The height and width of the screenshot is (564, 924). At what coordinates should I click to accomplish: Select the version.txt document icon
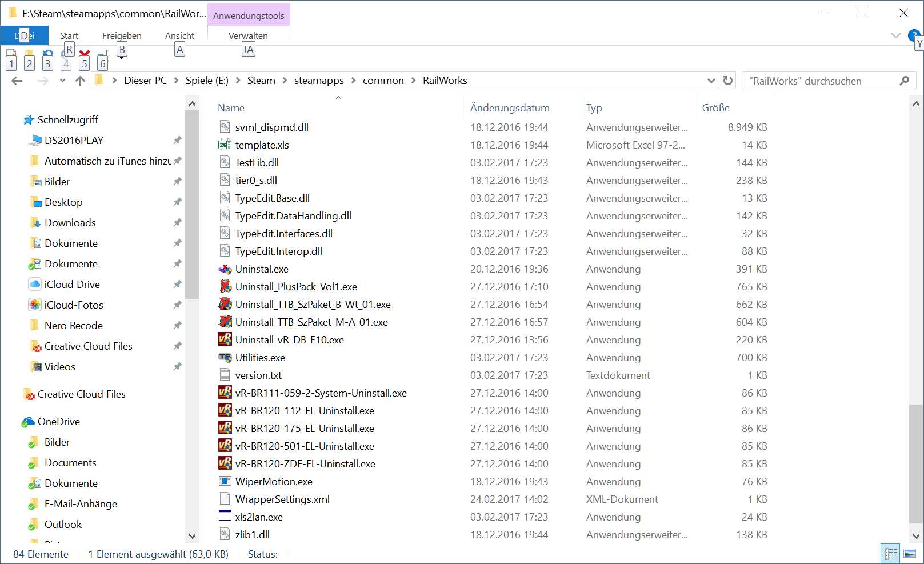click(225, 375)
